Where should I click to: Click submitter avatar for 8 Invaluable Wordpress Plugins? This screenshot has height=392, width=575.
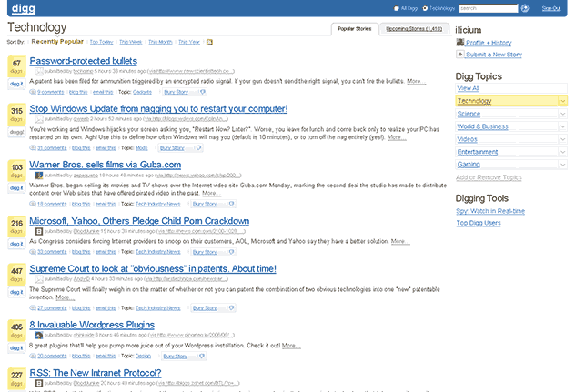tap(39, 336)
